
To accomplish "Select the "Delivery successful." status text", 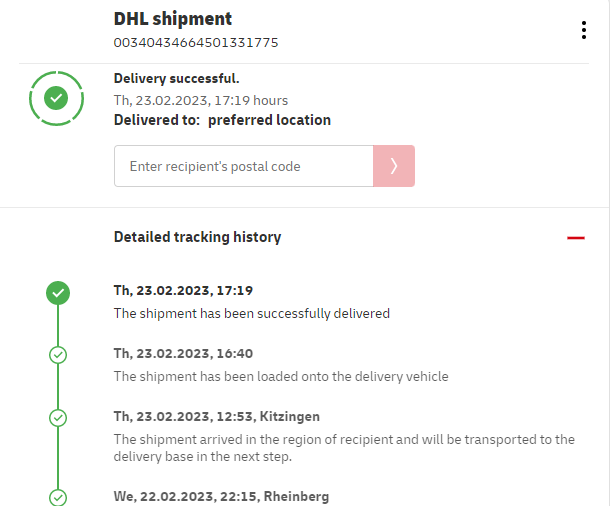I will pos(177,78).
